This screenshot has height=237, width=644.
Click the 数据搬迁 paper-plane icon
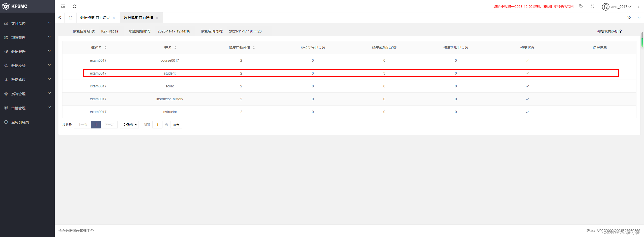point(6,52)
